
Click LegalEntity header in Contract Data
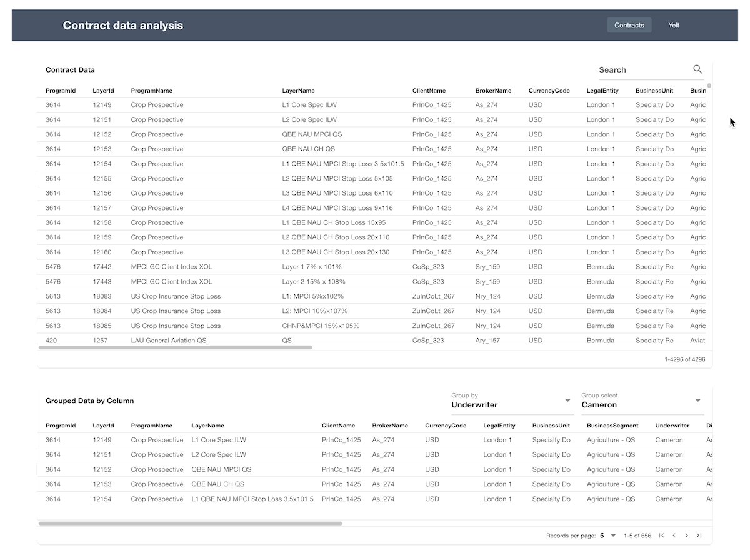pos(602,91)
